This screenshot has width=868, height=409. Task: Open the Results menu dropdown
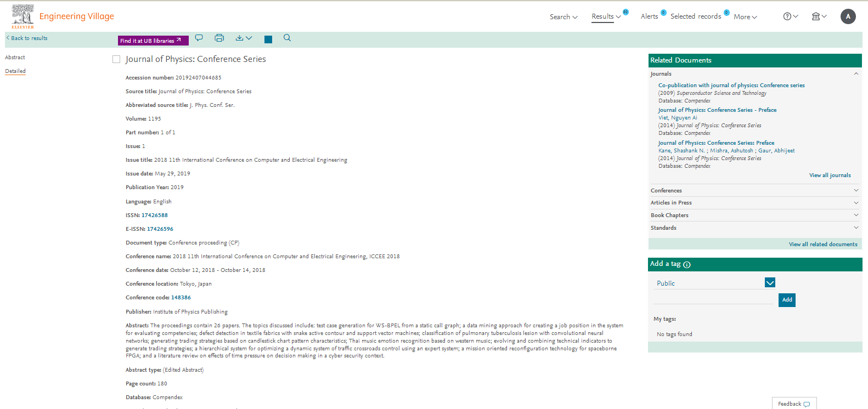(606, 16)
